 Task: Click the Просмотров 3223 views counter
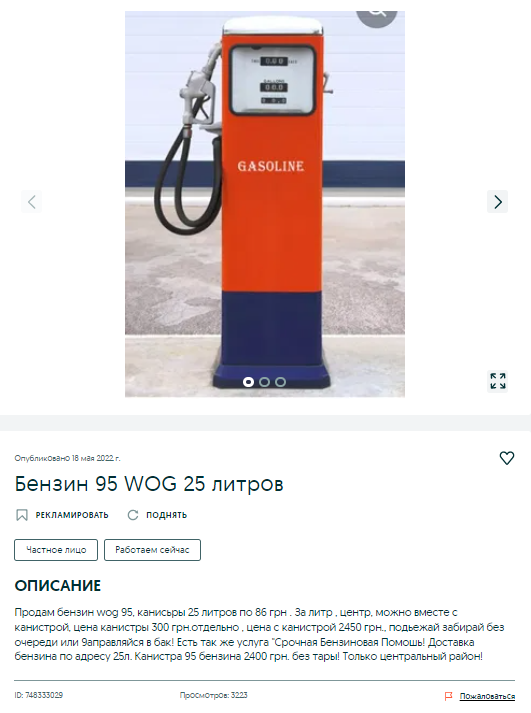point(214,695)
